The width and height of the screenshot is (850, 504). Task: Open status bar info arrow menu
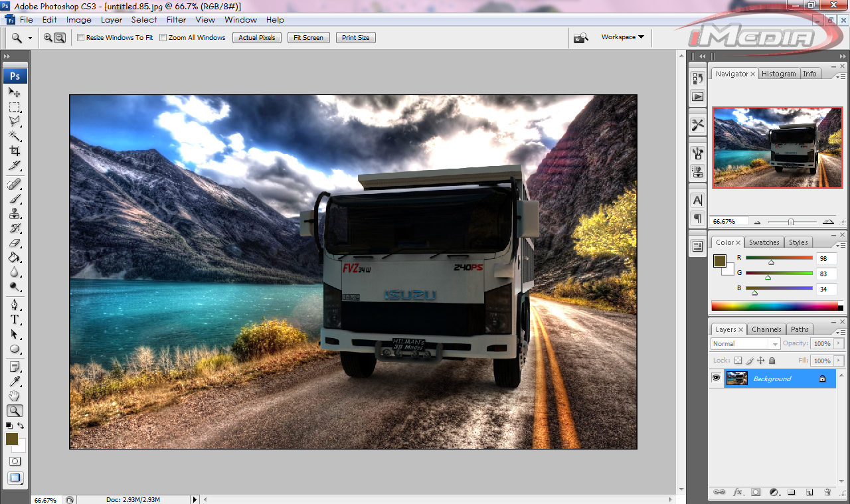coord(195,499)
